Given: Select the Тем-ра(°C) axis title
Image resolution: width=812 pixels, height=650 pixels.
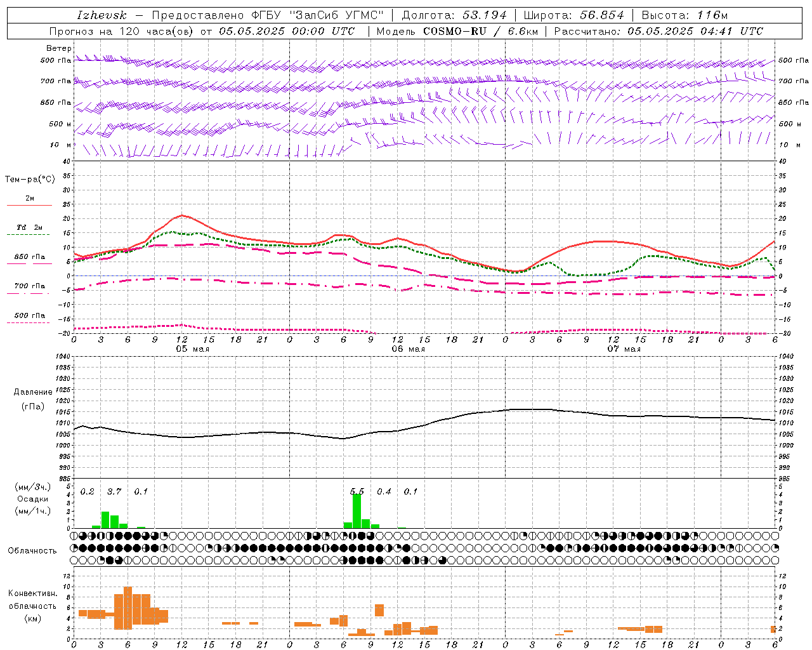Looking at the screenshot, I should [x=30, y=180].
